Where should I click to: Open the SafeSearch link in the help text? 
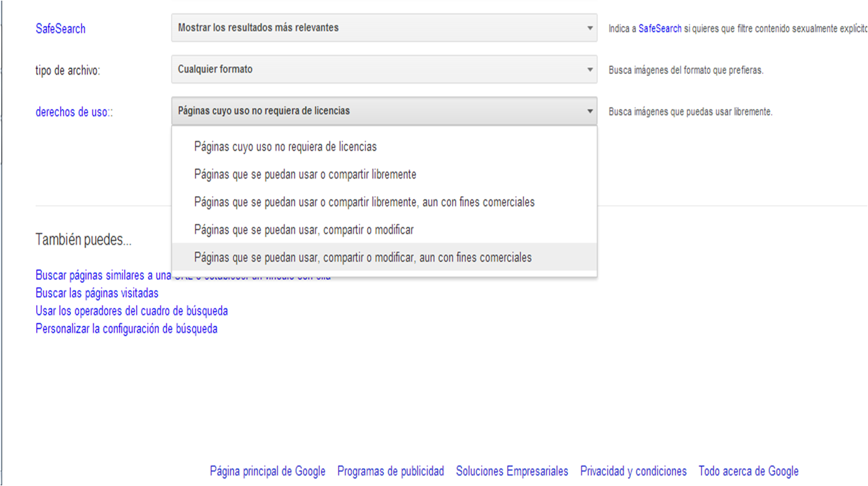point(660,28)
